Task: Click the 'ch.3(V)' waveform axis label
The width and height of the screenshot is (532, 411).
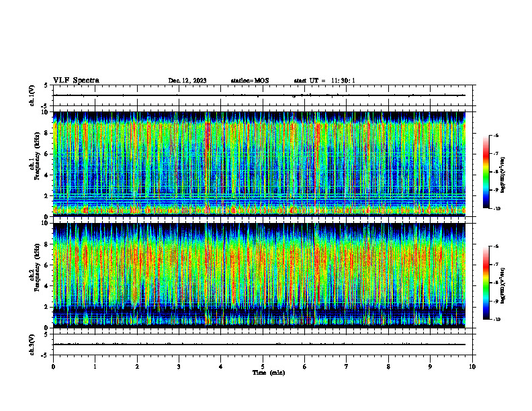Action: [32, 345]
